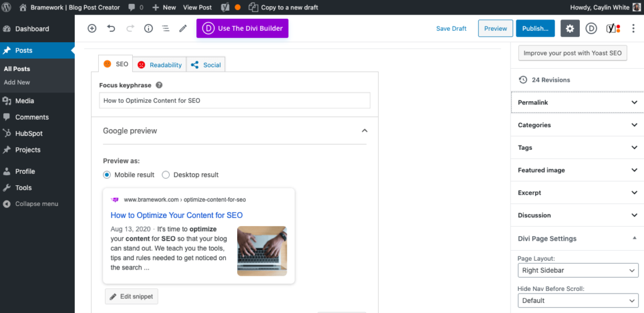Open the three-dot options menu
The height and width of the screenshot is (313, 644).
click(634, 28)
